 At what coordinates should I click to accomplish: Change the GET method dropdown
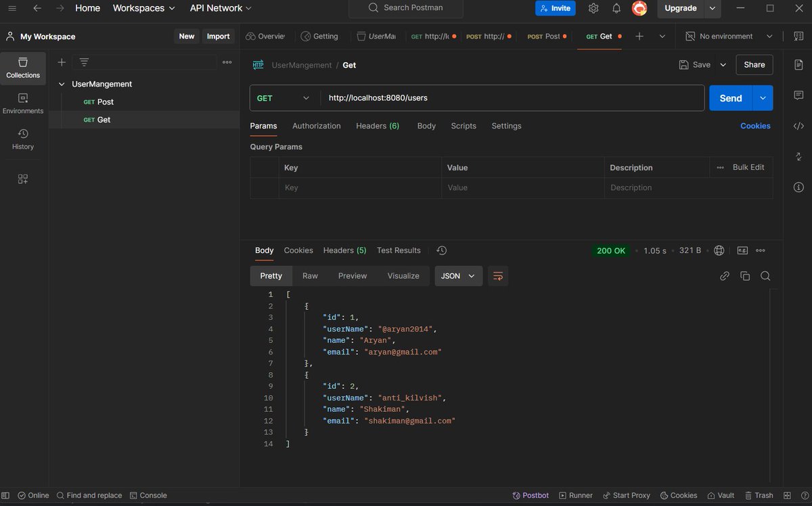pos(285,98)
